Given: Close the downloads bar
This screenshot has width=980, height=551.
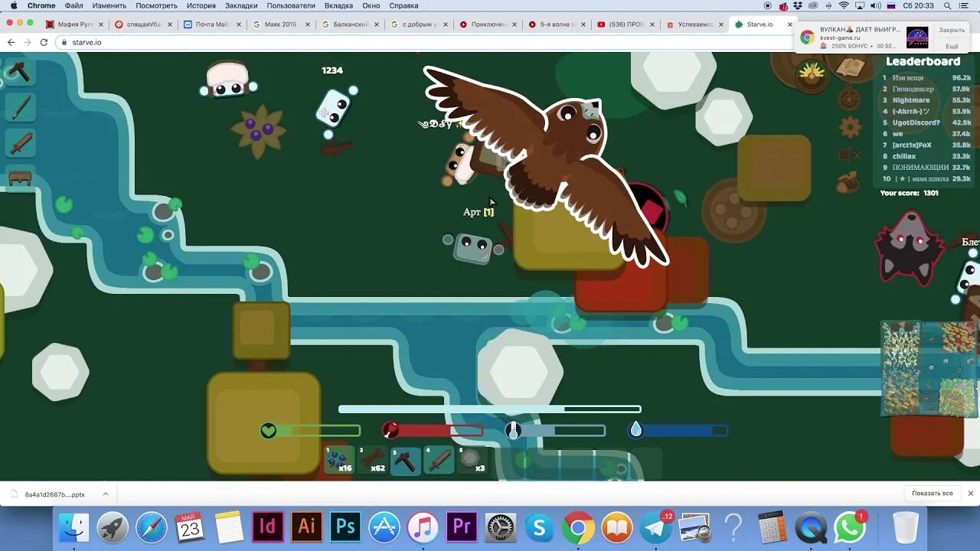Looking at the screenshot, I should [x=970, y=494].
